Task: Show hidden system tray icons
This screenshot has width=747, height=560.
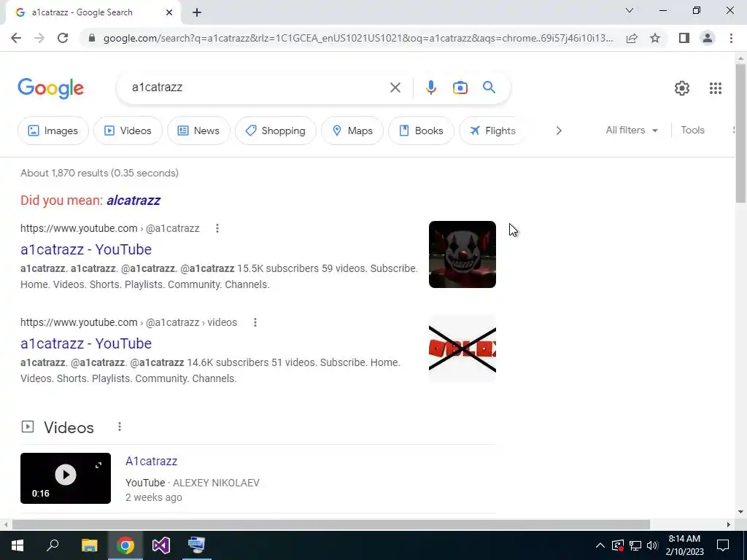Action: (x=600, y=545)
